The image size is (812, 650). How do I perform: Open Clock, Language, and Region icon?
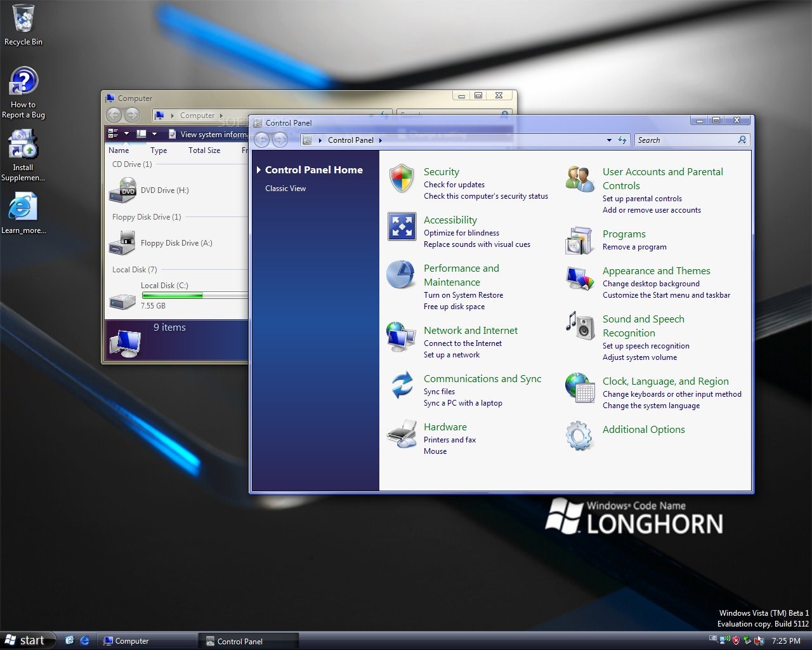click(x=580, y=388)
